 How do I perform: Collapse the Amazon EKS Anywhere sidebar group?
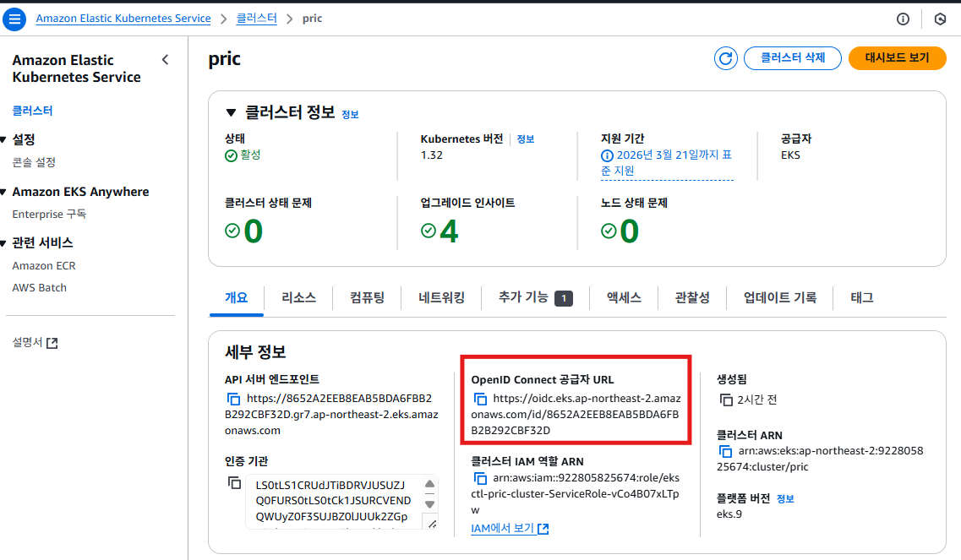pyautogui.click(x=3, y=192)
